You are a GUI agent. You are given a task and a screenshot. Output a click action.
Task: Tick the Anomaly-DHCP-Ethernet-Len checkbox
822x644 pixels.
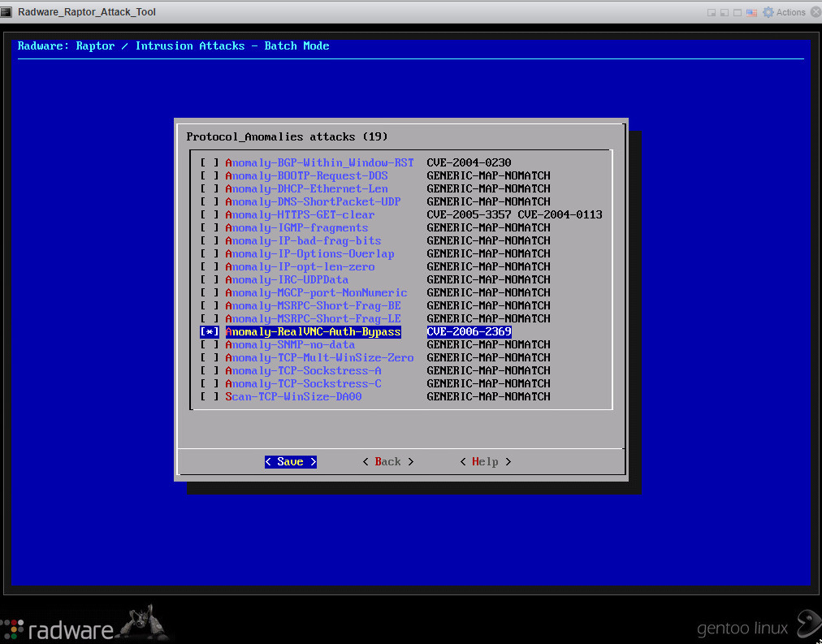(210, 189)
